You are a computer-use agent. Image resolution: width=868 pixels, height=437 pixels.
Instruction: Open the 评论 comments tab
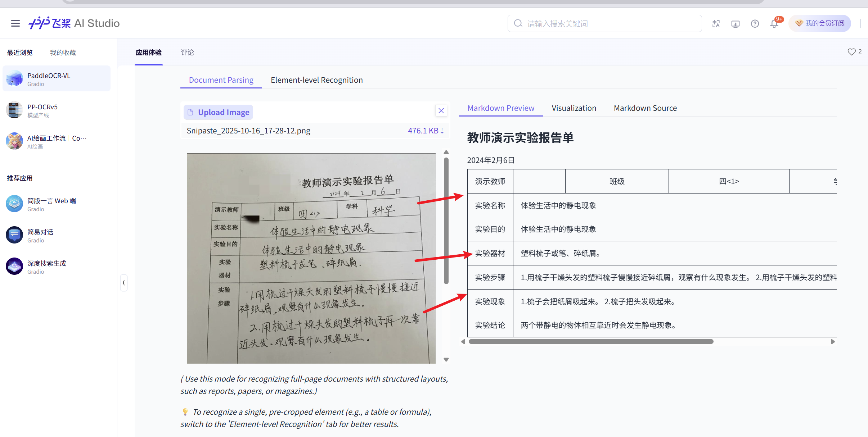[x=187, y=53]
